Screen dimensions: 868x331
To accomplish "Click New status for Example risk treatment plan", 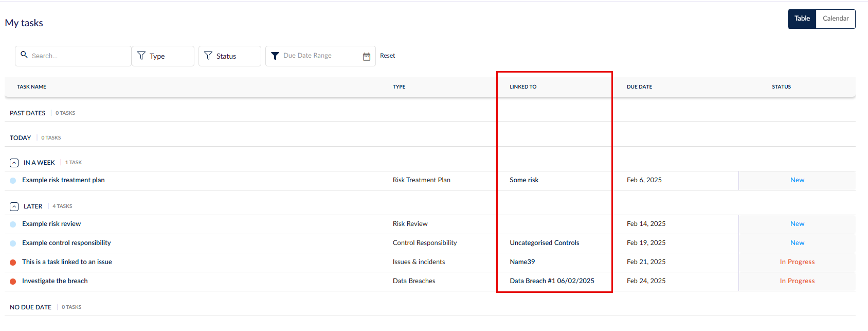I will tap(797, 180).
